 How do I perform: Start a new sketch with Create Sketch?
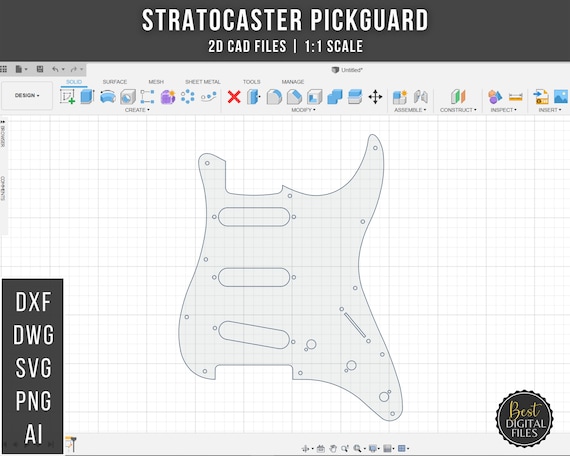(68, 97)
